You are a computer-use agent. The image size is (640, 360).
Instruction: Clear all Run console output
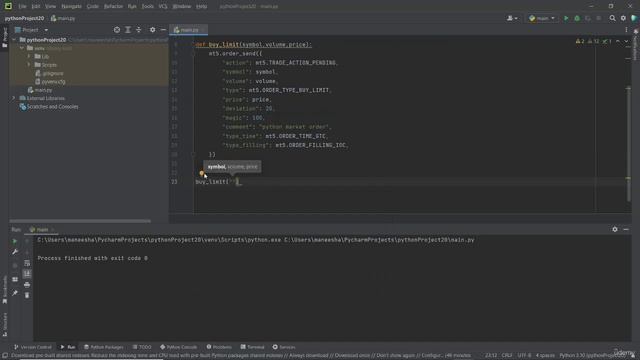point(27,295)
